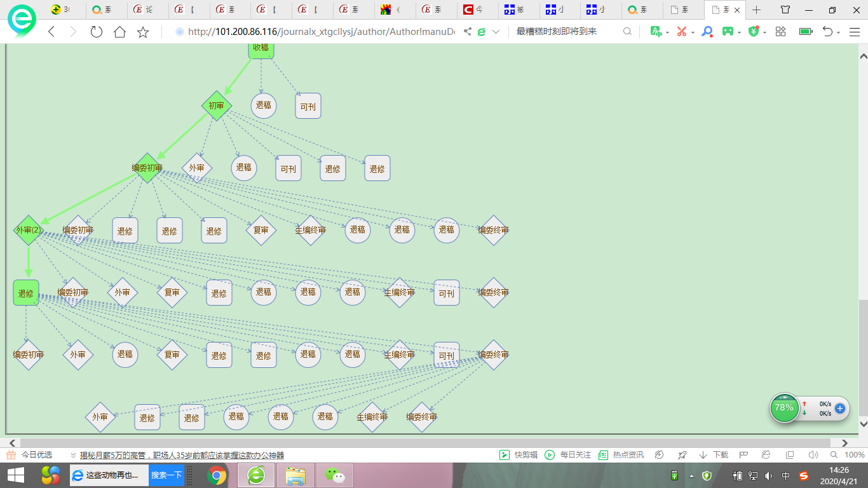Mute page sound via speaker icon
The image size is (868, 488).
(x=813, y=455)
